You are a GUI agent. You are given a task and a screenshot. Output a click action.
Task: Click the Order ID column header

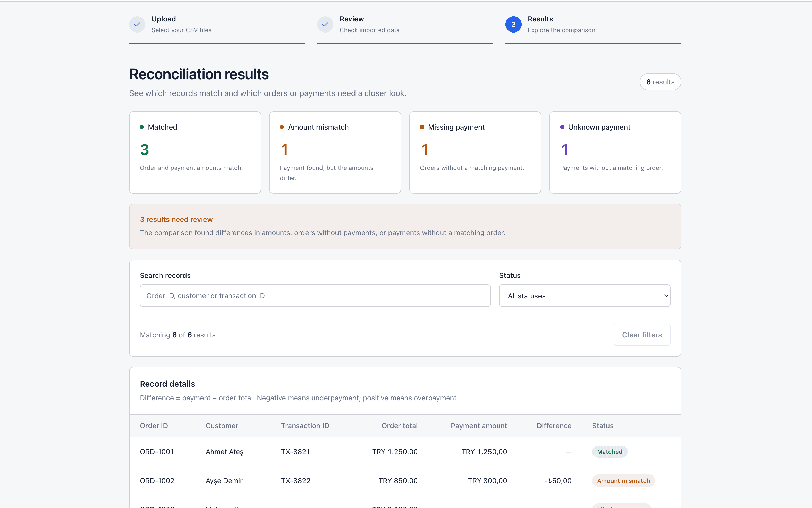(154, 426)
